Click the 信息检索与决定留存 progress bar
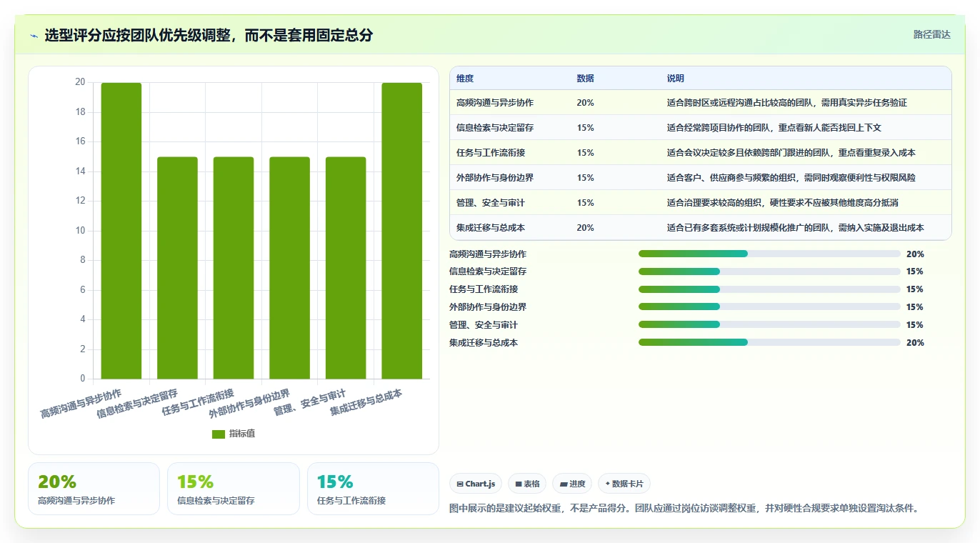The image size is (980, 543). (769, 271)
